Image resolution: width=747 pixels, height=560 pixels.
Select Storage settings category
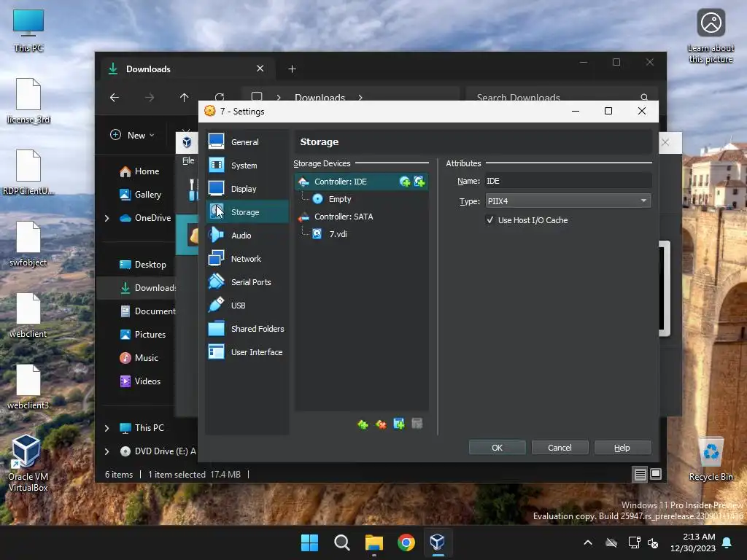tap(247, 212)
